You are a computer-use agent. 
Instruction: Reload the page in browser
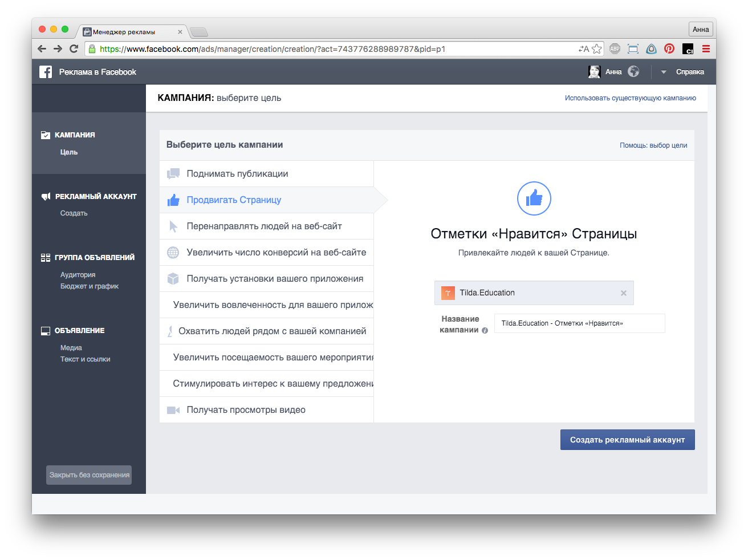click(74, 49)
